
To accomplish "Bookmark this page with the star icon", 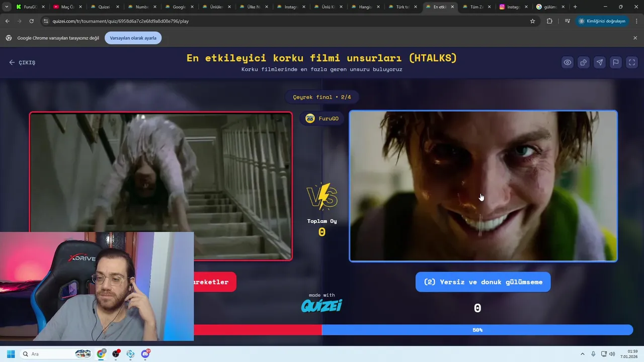I will [x=532, y=21].
